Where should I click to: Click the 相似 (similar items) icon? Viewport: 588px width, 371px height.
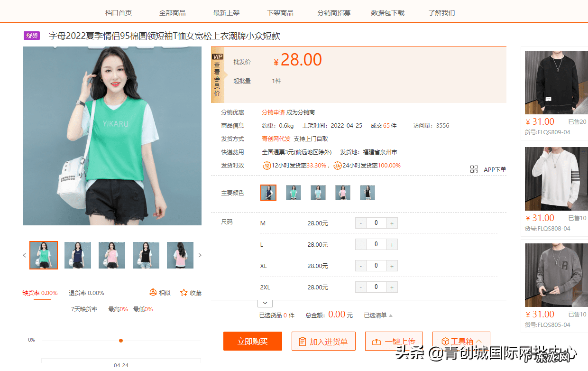153,293
